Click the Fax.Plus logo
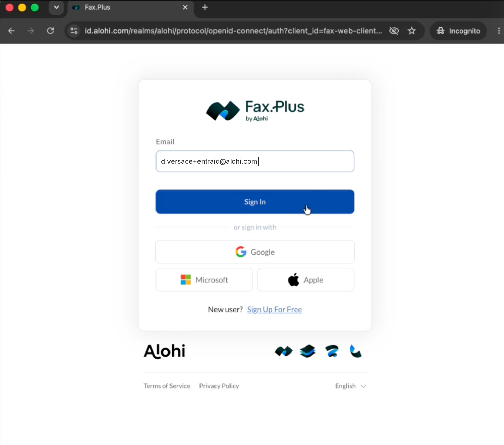 tap(255, 111)
